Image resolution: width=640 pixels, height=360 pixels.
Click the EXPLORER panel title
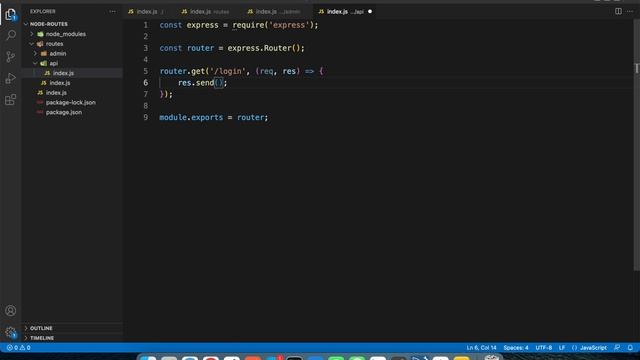pos(42,11)
